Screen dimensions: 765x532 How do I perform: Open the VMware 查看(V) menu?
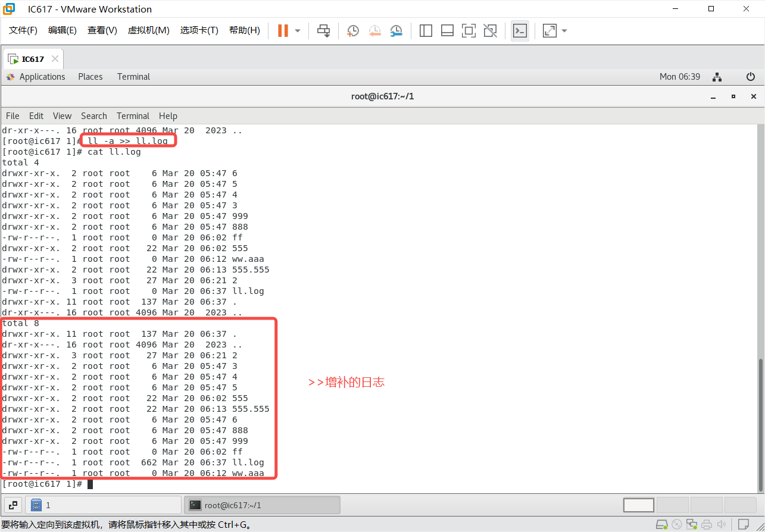[x=102, y=30]
